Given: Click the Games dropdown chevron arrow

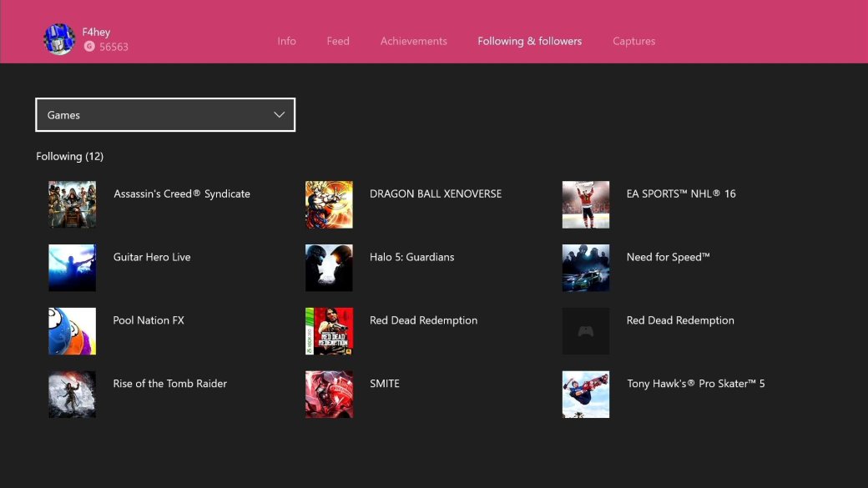Looking at the screenshot, I should [x=279, y=115].
